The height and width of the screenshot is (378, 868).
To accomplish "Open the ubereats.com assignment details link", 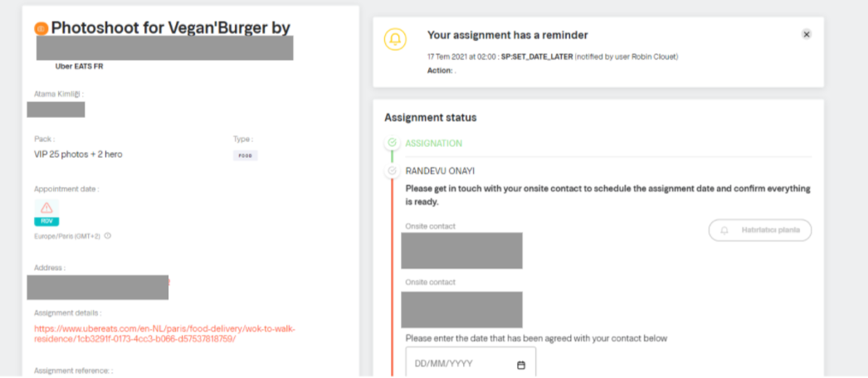I will 165,334.
